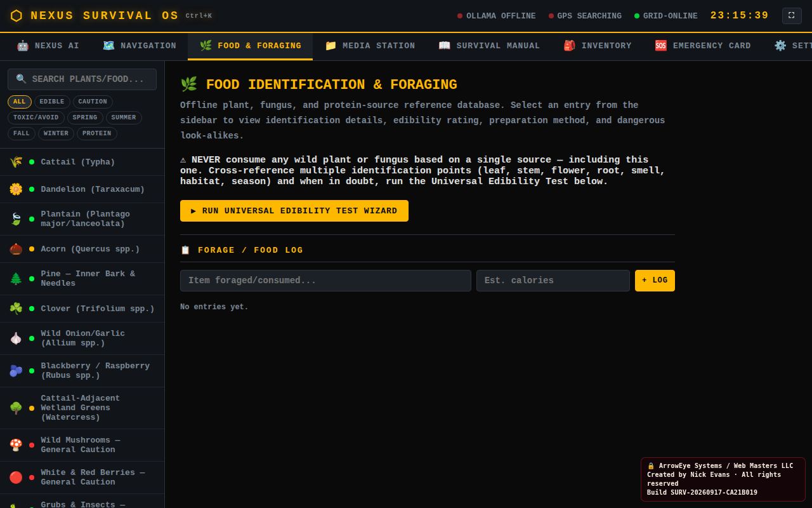Screen dimensions: 812x508
Task: Switch to the Navigation tab
Action: click(140, 46)
